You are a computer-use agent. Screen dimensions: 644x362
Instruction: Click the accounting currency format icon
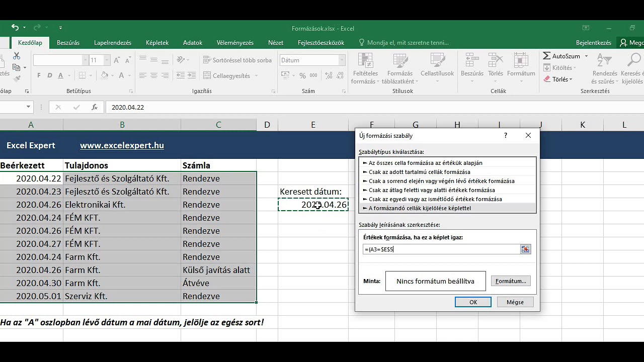pyautogui.click(x=285, y=76)
